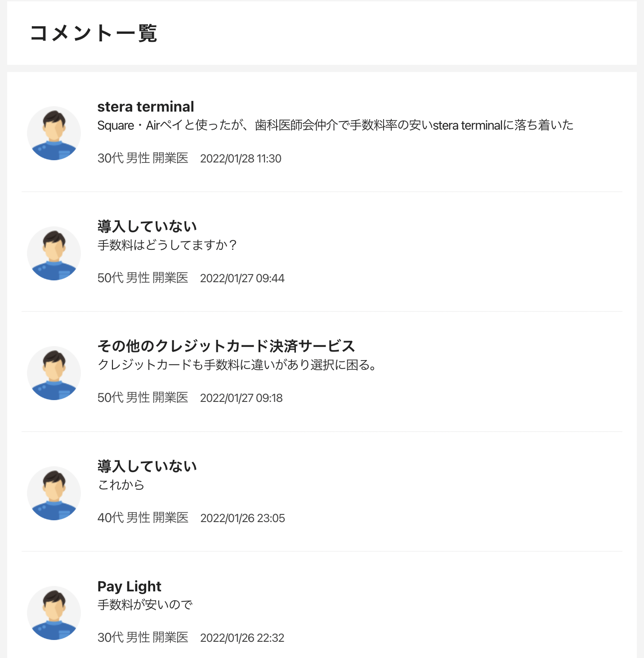This screenshot has height=658, width=644.
Task: Click the timestamp 2022/01/28 11:30
Action: [241, 158]
